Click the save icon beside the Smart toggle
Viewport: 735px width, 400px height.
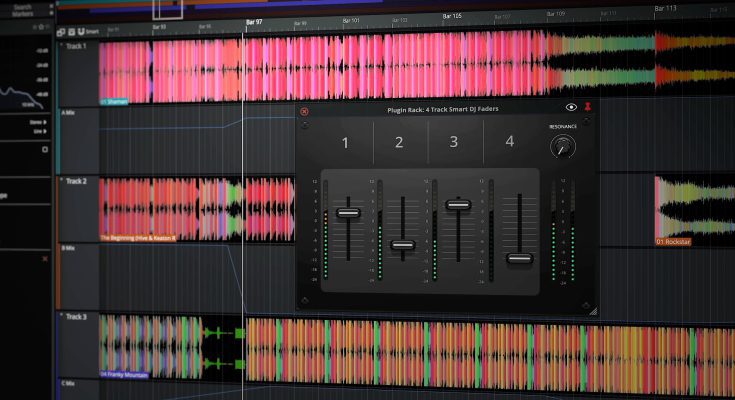[x=70, y=32]
